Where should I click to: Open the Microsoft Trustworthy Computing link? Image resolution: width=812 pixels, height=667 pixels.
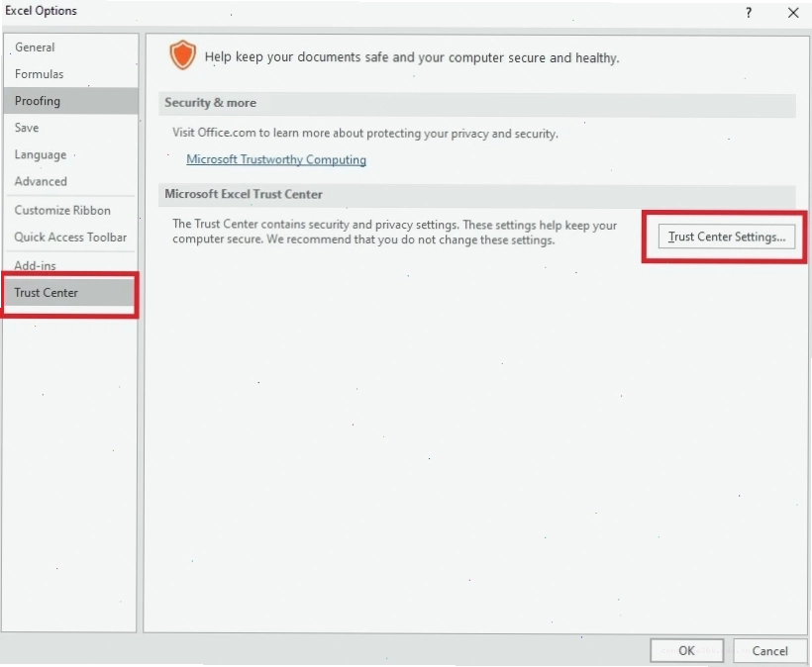[x=276, y=159]
